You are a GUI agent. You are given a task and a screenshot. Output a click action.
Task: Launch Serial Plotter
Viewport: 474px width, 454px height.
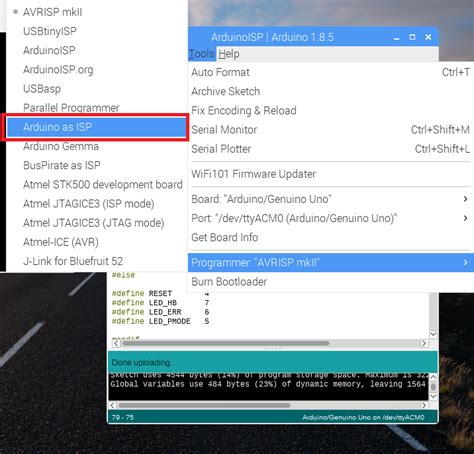click(331, 149)
